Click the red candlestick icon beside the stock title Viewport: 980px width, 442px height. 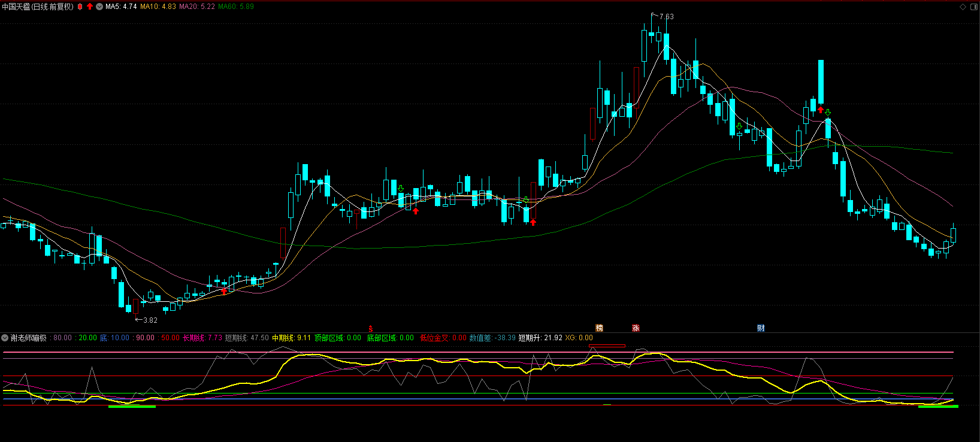tap(80, 7)
